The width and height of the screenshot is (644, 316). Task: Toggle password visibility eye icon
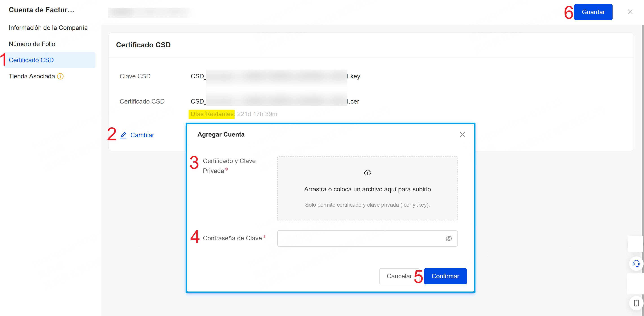click(448, 239)
